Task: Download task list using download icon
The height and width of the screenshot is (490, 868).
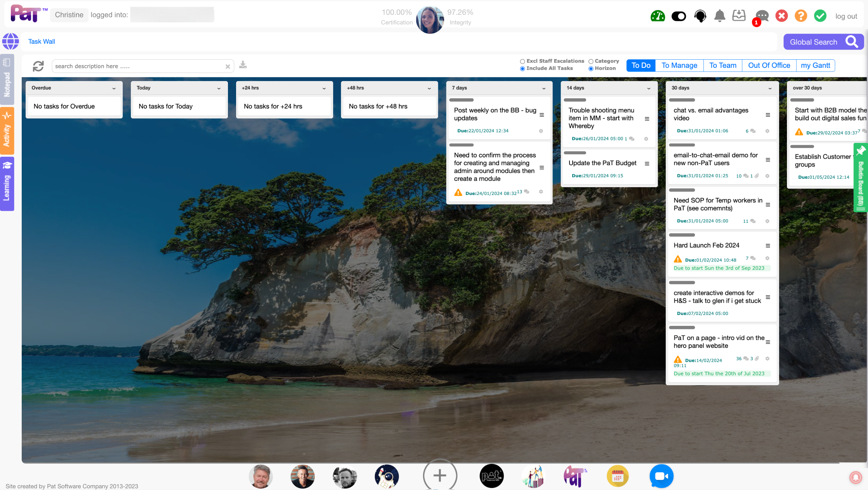Action: pyautogui.click(x=243, y=65)
